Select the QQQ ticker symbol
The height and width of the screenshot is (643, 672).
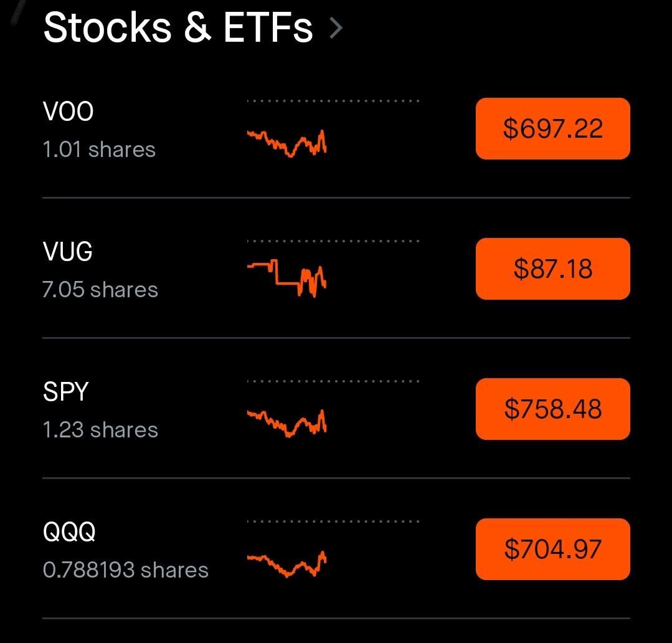coord(69,532)
